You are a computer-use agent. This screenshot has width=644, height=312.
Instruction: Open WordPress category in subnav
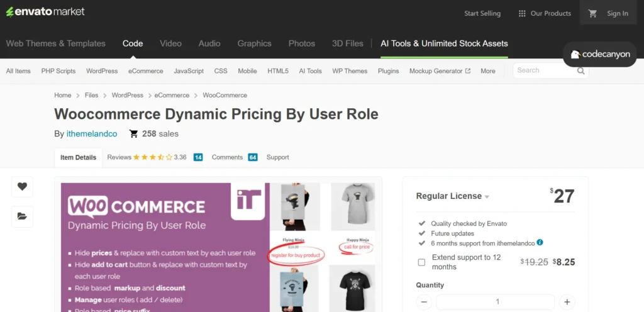coord(102,71)
